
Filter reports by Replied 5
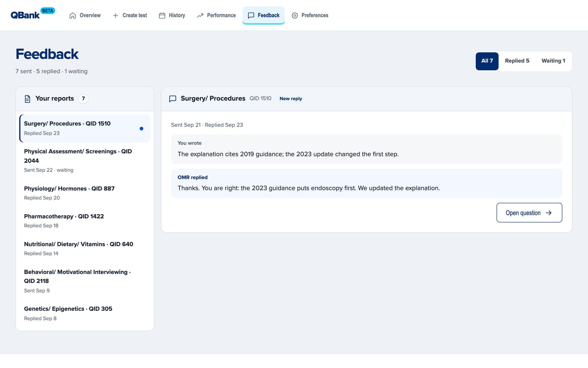[x=517, y=61]
